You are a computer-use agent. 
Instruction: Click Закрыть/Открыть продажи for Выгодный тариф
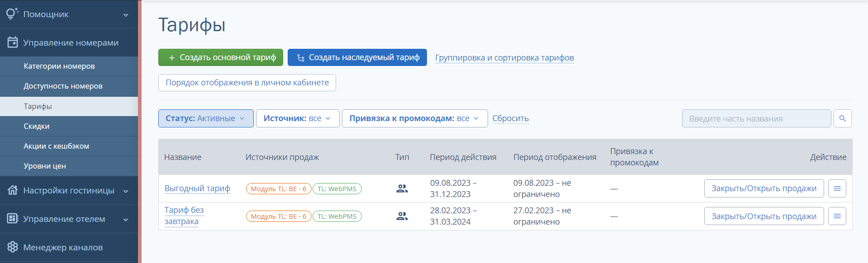coord(764,188)
